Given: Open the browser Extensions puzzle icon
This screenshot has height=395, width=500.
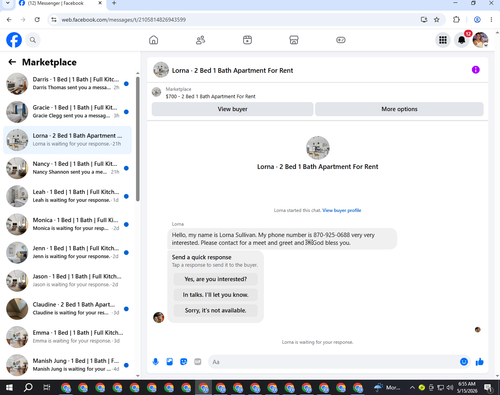Looking at the screenshot, I should click(x=456, y=20).
